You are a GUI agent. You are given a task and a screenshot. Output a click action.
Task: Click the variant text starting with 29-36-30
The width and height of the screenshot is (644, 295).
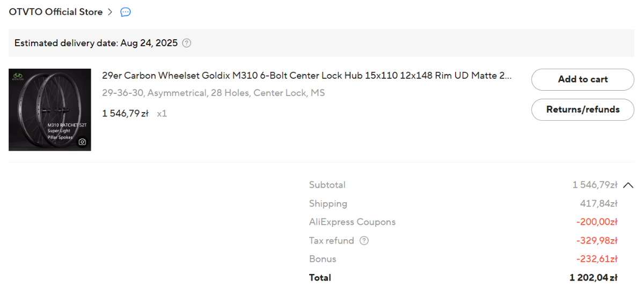coord(213,93)
